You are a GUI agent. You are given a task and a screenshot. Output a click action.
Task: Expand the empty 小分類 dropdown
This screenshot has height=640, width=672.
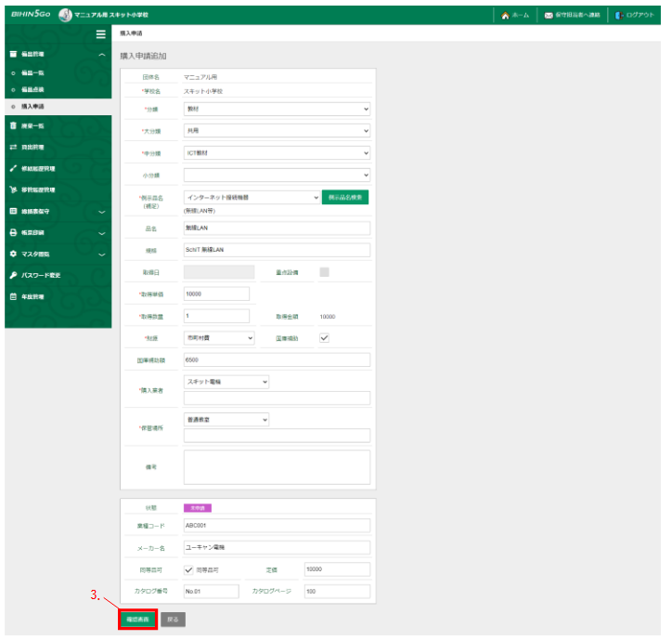click(x=277, y=175)
